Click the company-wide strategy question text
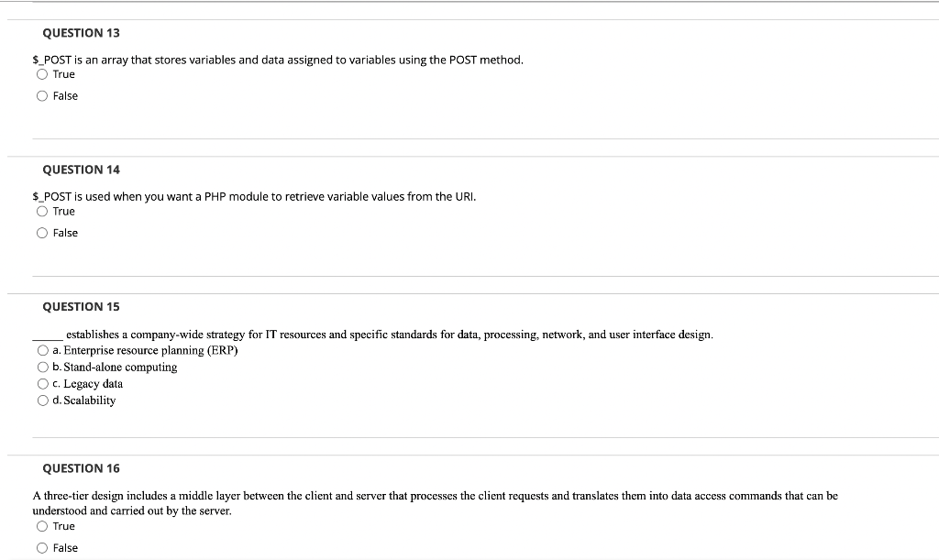Viewport: 939px width, 560px height. click(x=374, y=334)
